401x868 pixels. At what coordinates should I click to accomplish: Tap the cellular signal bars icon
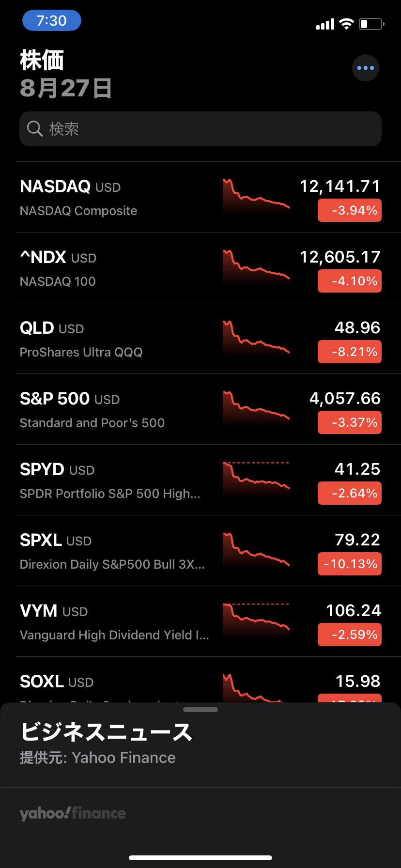tap(325, 24)
